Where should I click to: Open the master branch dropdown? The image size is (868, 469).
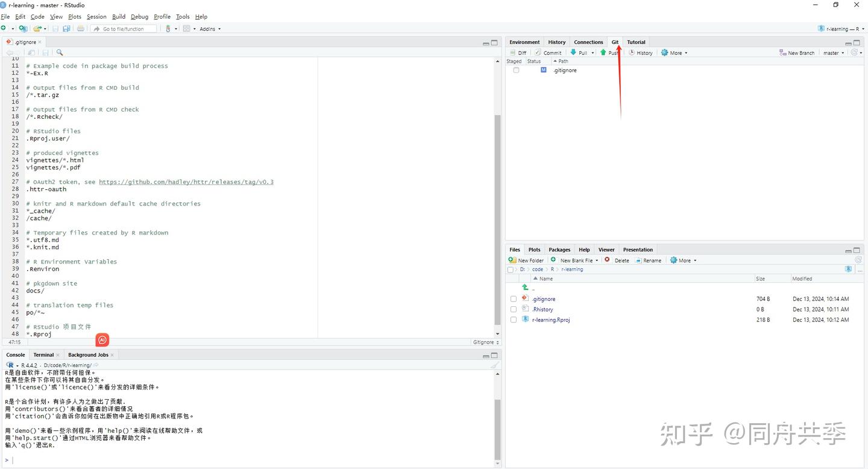pos(834,52)
